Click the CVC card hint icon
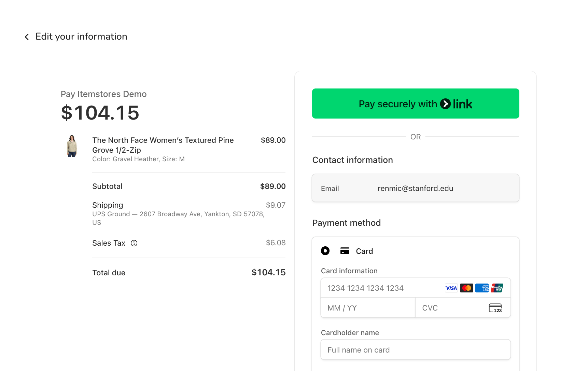 (x=495, y=308)
